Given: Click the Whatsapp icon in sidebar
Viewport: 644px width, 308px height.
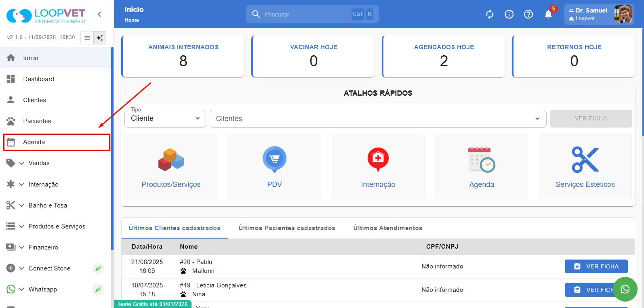Looking at the screenshot, I should pyautogui.click(x=11, y=289).
